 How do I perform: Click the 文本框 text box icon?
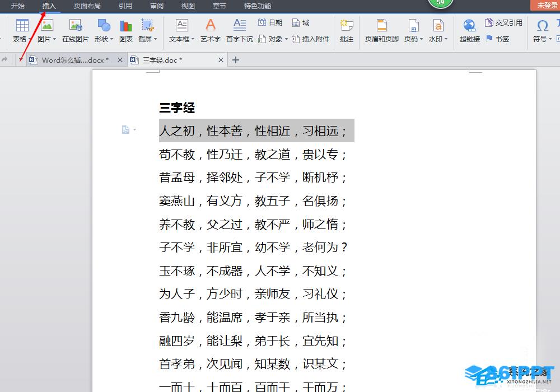pos(182,26)
